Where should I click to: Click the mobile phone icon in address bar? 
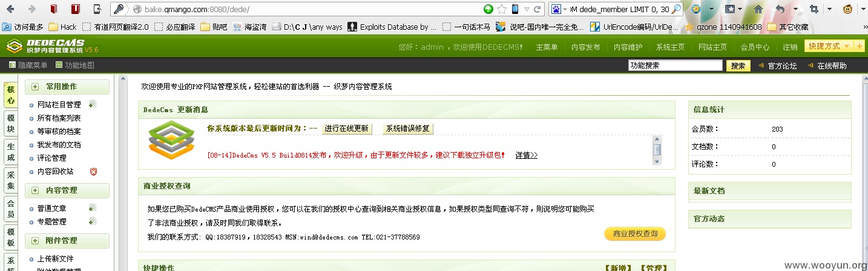[x=515, y=9]
